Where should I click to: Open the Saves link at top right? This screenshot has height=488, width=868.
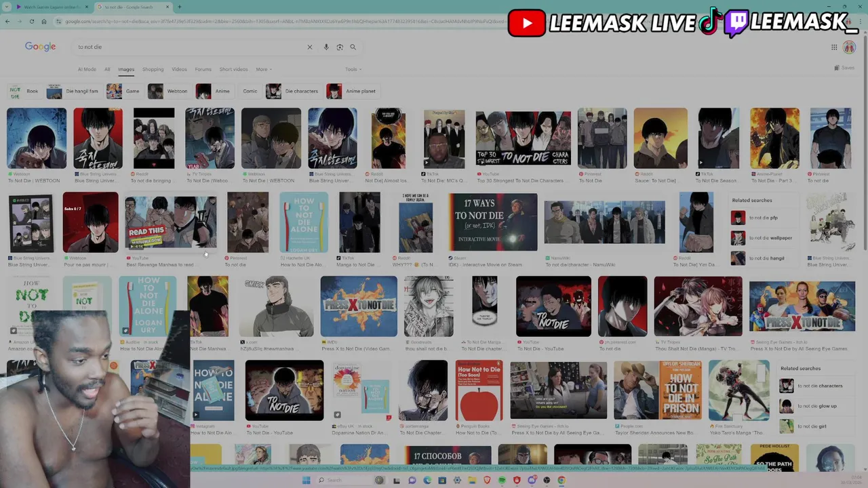tap(844, 68)
